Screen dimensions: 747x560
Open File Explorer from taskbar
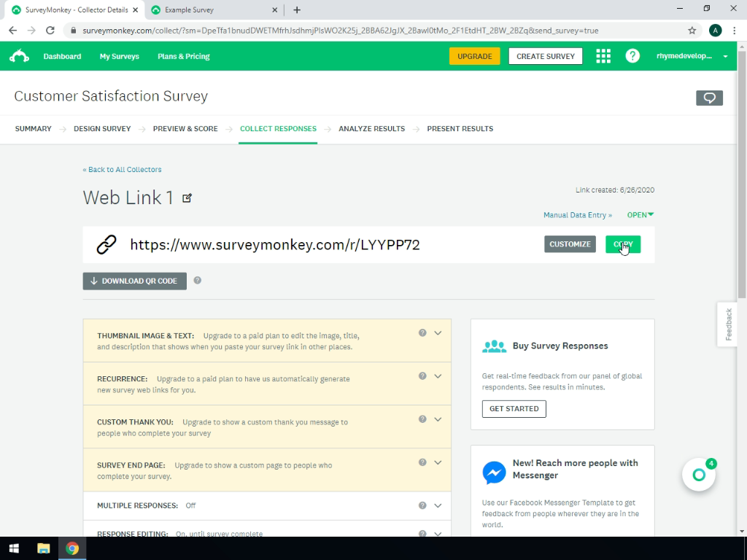tap(43, 548)
